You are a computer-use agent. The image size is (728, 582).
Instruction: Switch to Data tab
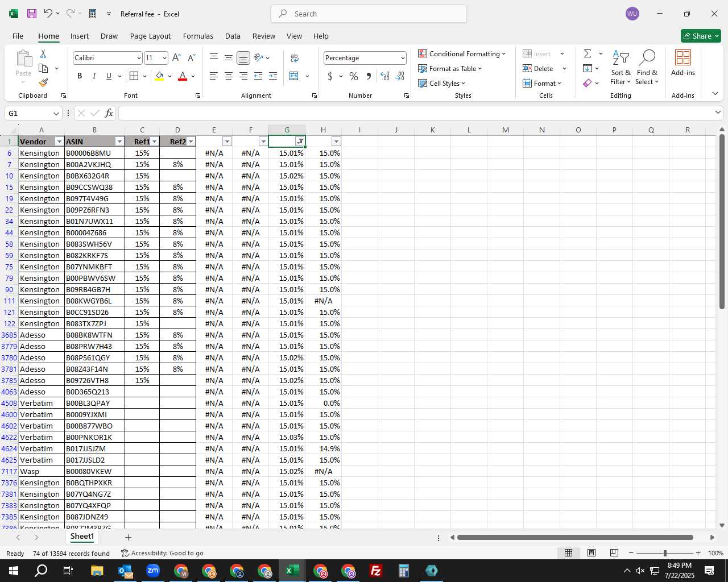[x=233, y=36]
